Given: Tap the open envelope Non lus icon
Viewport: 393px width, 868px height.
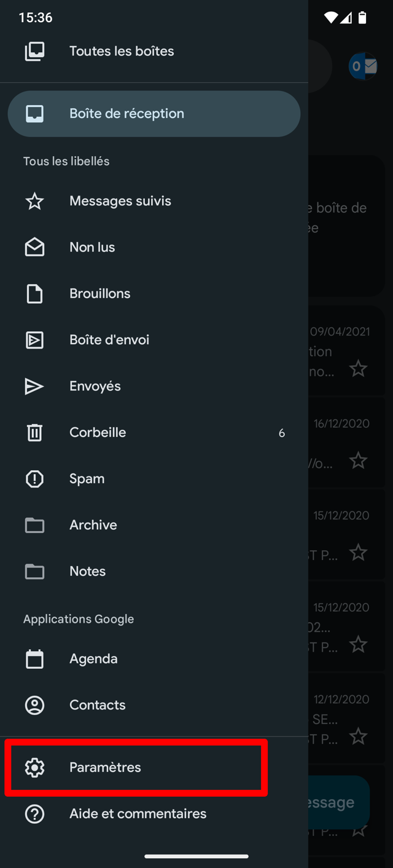Looking at the screenshot, I should (x=34, y=247).
